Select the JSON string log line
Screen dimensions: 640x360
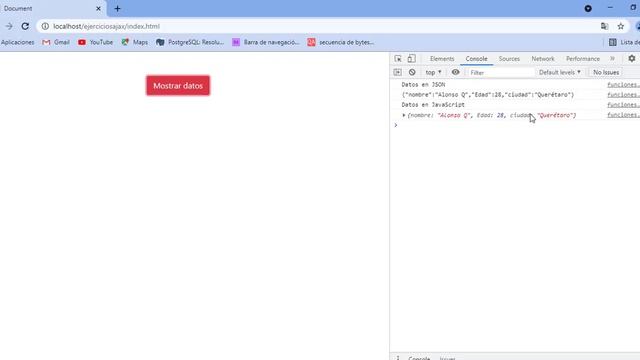pyautogui.click(x=488, y=95)
